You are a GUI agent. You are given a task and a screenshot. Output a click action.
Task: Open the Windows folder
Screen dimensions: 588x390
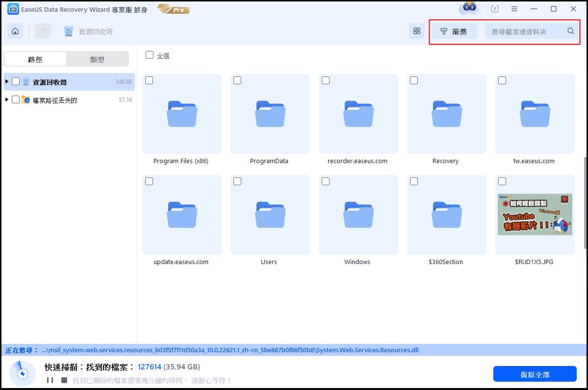358,216
